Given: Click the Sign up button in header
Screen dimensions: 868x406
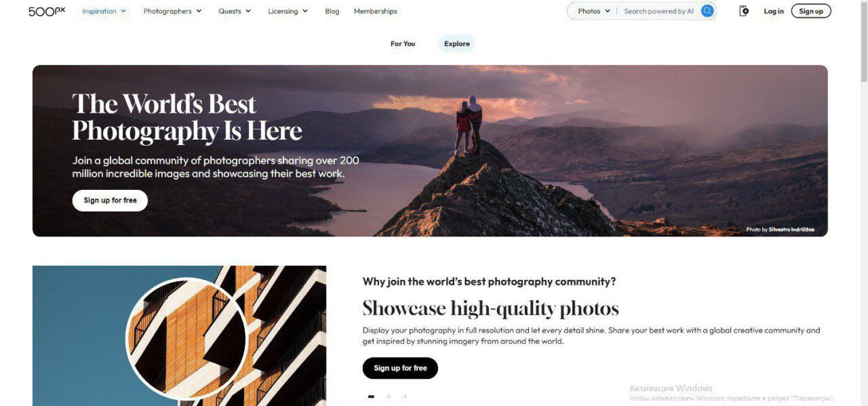Looking at the screenshot, I should tap(811, 11).
